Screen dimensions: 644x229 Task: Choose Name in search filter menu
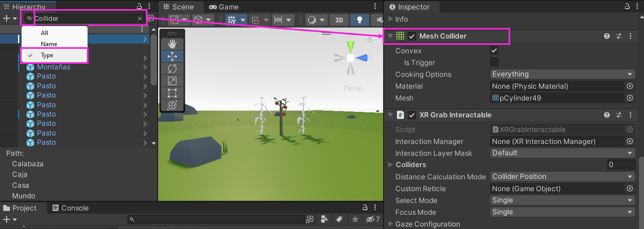(x=49, y=44)
